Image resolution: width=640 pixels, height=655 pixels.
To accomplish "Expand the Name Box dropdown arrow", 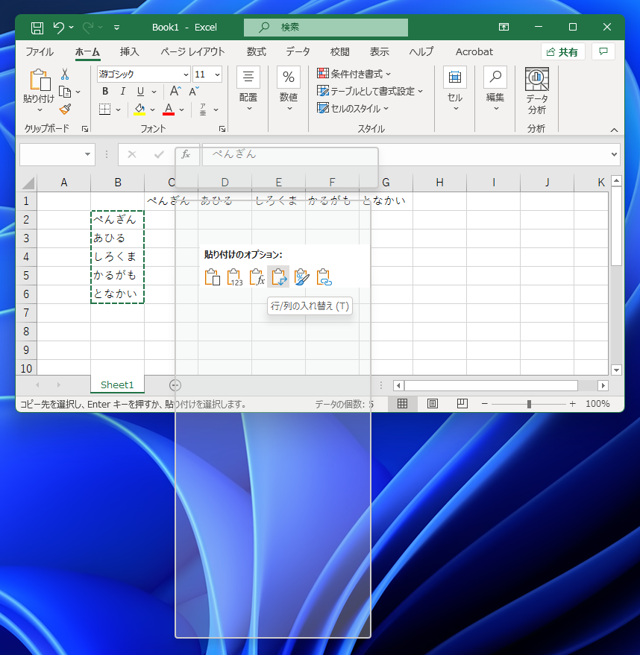I will (x=88, y=154).
